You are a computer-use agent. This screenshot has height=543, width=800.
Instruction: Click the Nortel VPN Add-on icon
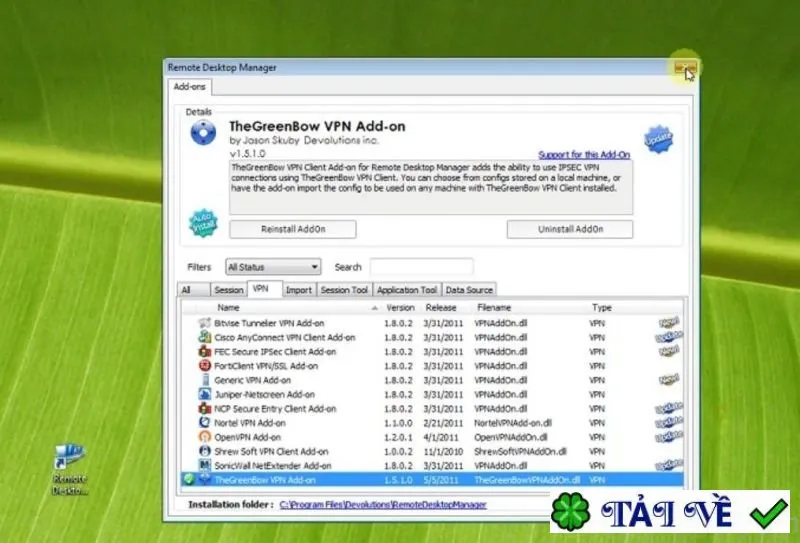[205, 423]
